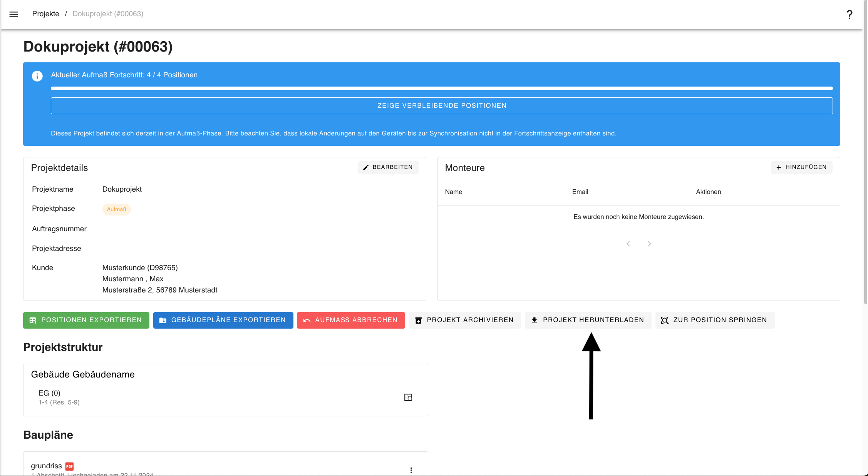The width and height of the screenshot is (868, 476).
Task: Click Positionen exportieren button
Action: 86,320
